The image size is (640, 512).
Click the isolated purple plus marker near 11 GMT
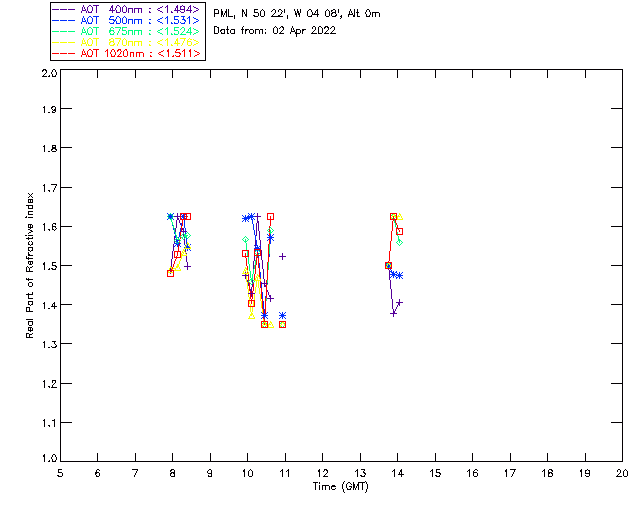282,256
